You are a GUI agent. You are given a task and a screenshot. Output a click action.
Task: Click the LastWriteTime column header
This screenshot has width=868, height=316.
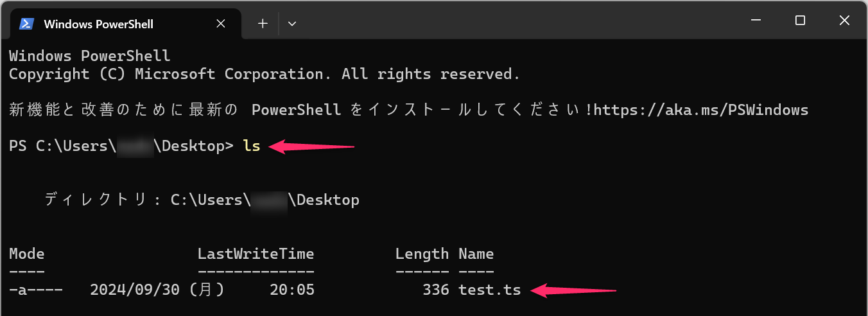click(x=256, y=254)
